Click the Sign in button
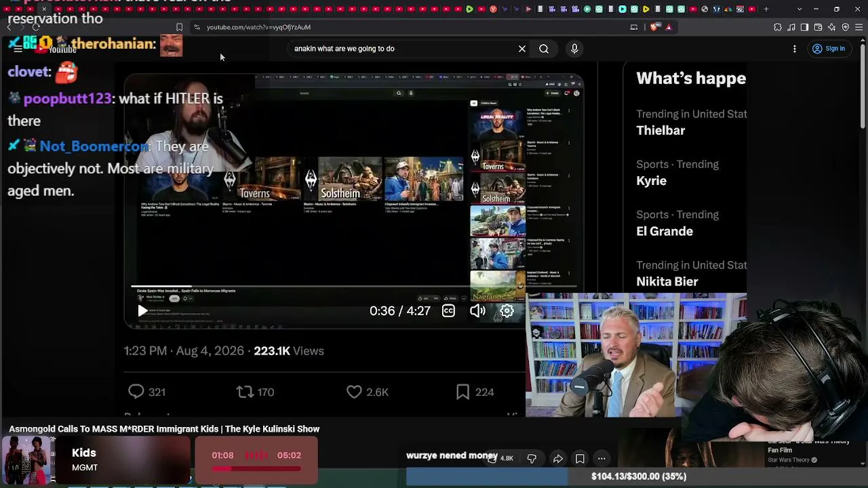Screen dimensions: 868x488 point(829,49)
